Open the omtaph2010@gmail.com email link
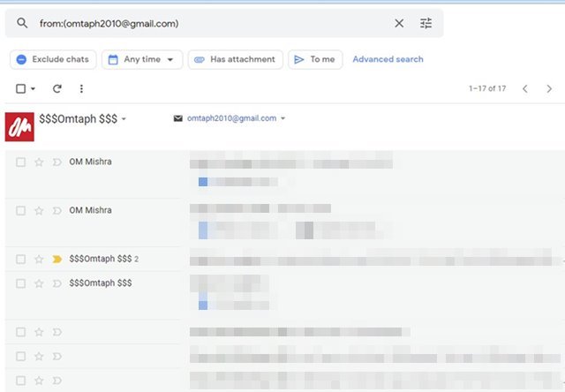The image size is (565, 392). point(231,118)
